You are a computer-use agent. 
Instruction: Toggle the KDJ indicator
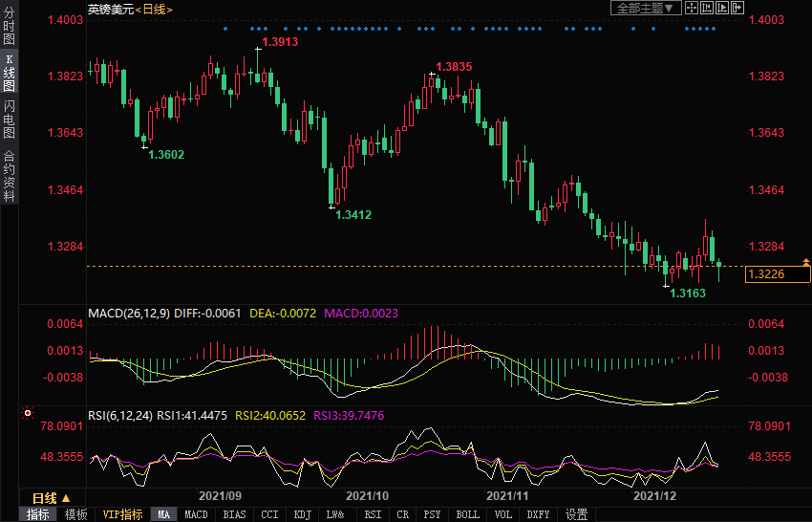point(302,514)
